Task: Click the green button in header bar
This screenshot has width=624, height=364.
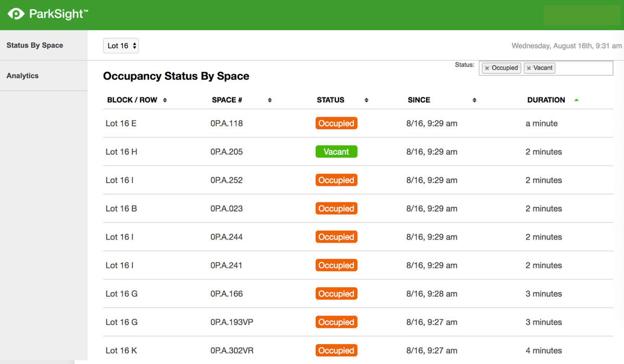Action: click(581, 15)
